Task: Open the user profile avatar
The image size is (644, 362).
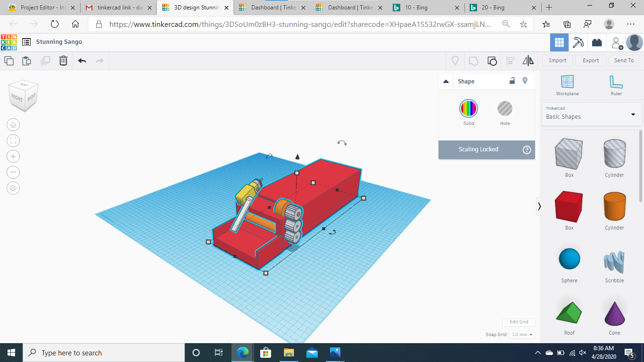Action: 635,42
